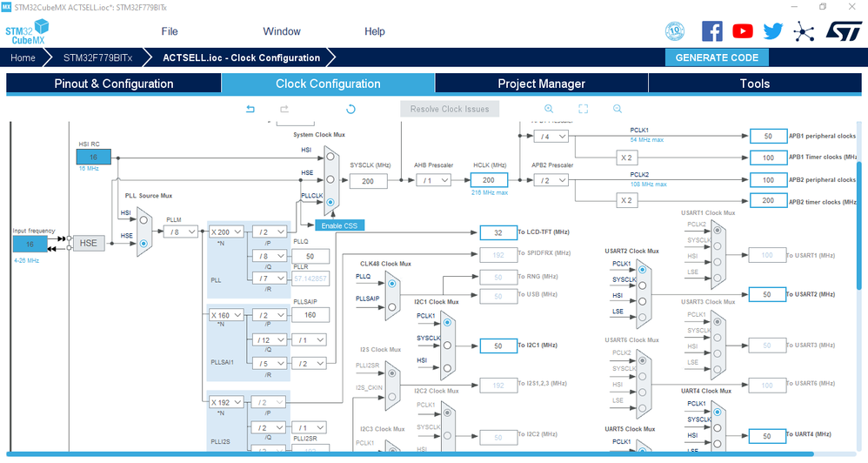The height and width of the screenshot is (463, 868).
Task: Click the ST logo icon
Action: click(844, 31)
